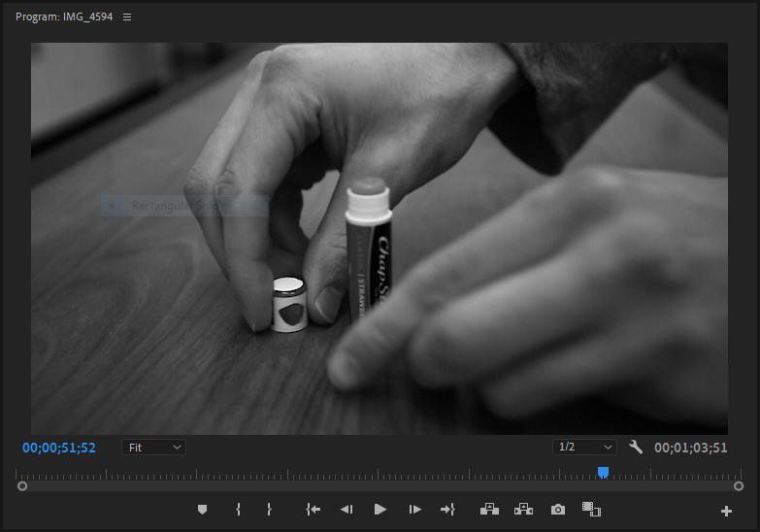Click the Add Marker button
This screenshot has height=532, width=760.
point(203,510)
